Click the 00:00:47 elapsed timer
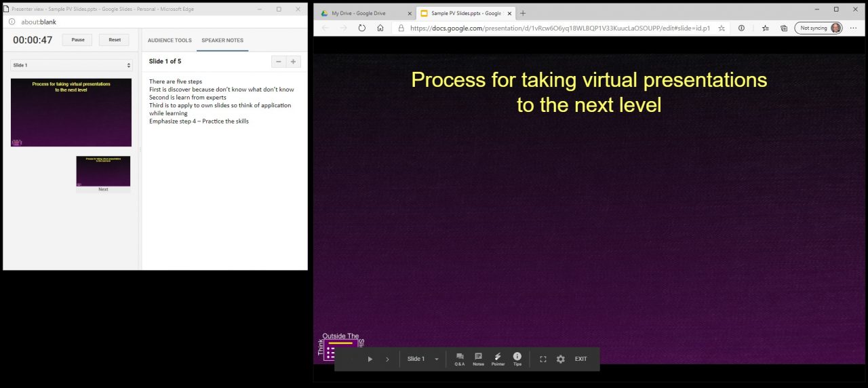 tap(33, 40)
